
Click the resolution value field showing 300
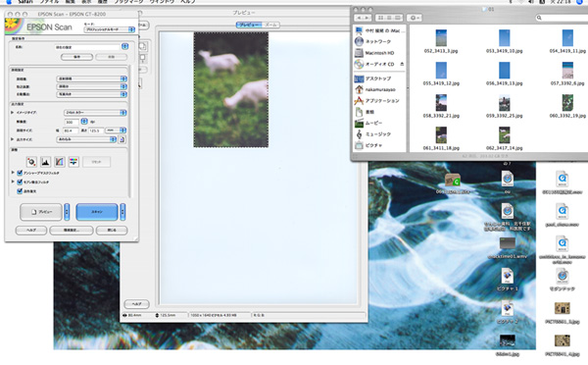point(72,122)
